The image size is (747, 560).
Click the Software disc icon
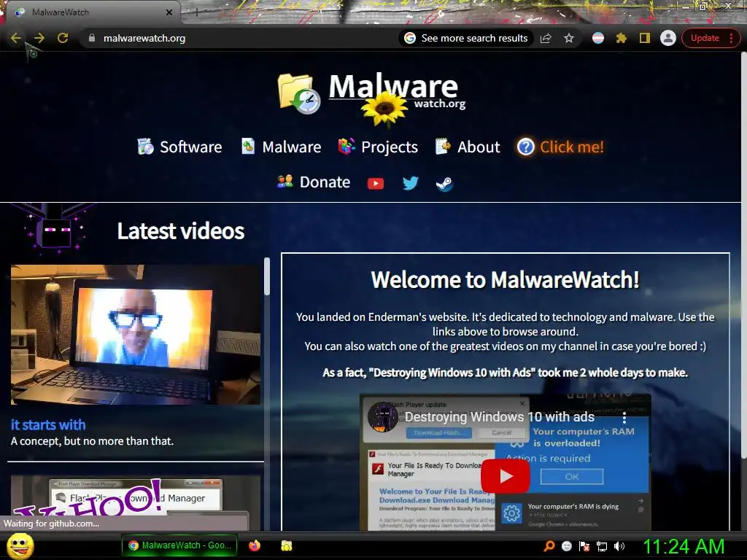tap(145, 147)
